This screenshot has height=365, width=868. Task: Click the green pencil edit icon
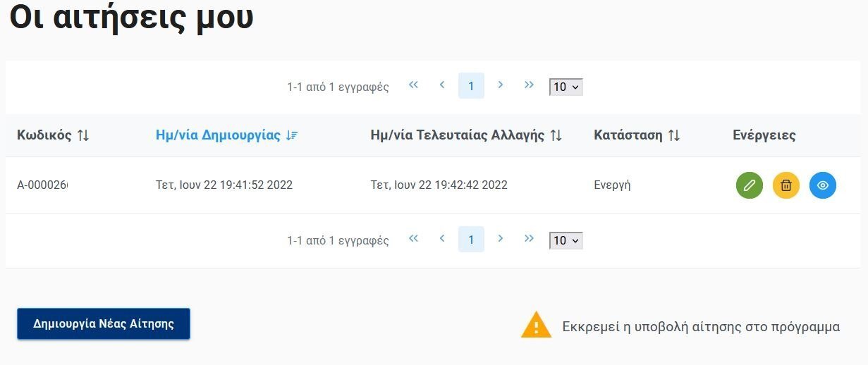(750, 185)
